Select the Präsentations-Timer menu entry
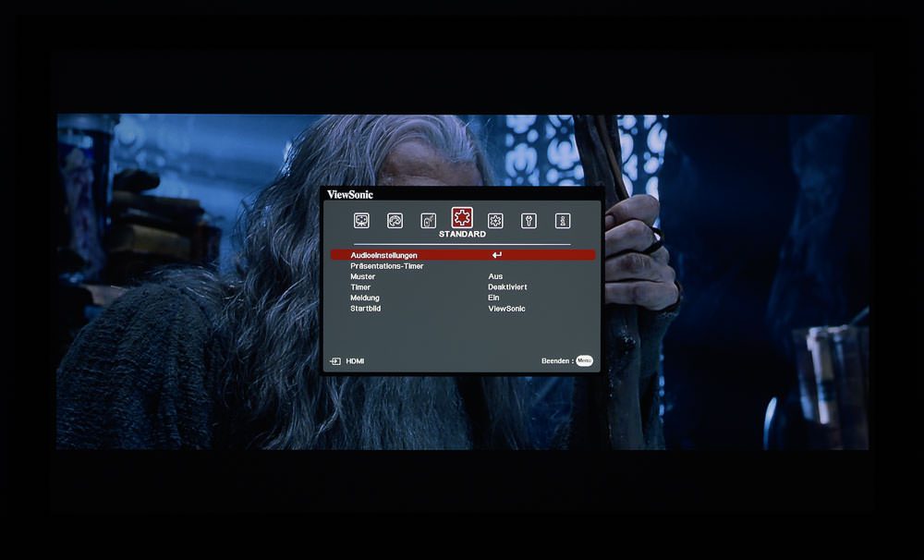Screen dimensions: 924x560 (x=386, y=266)
